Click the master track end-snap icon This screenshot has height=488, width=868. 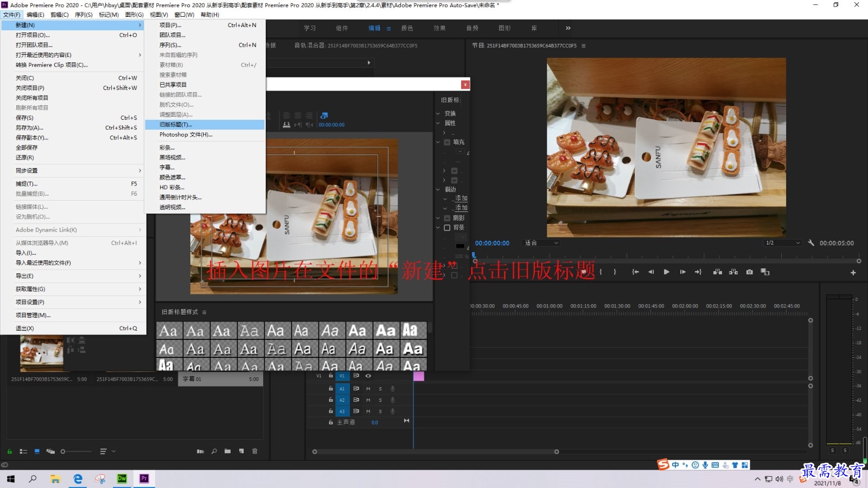pos(406,421)
